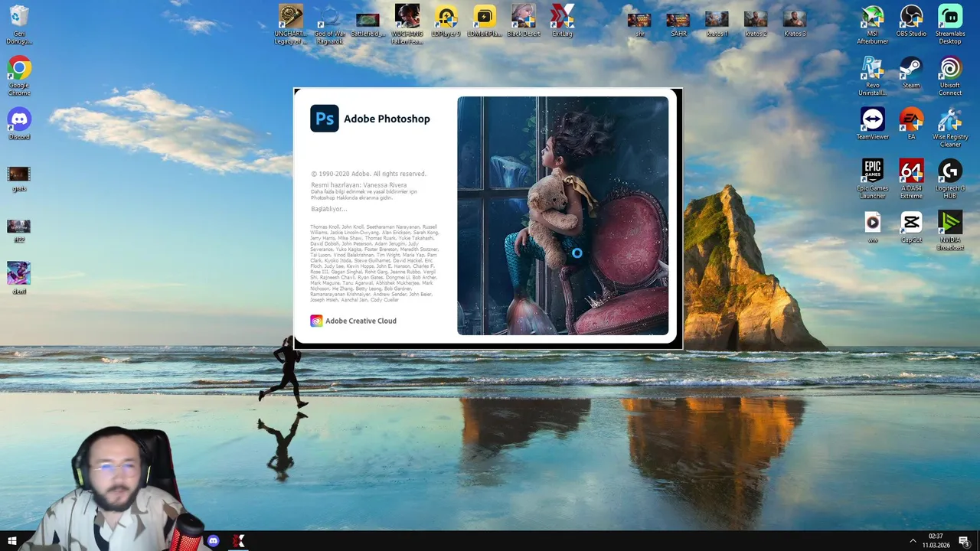The image size is (980, 551).
Task: Select the MSI Afterburner desktop icon
Action: coord(872,16)
